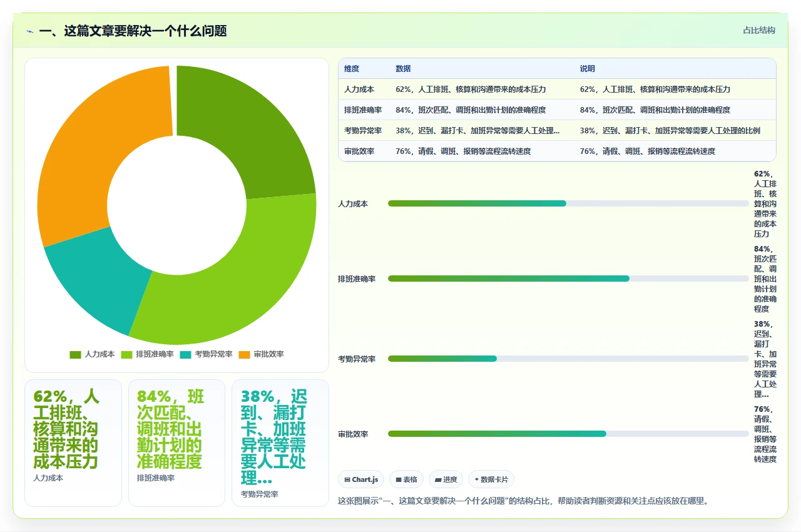Click 数据 cell beginning with 38% in table
This screenshot has width=801, height=532.
click(477, 131)
